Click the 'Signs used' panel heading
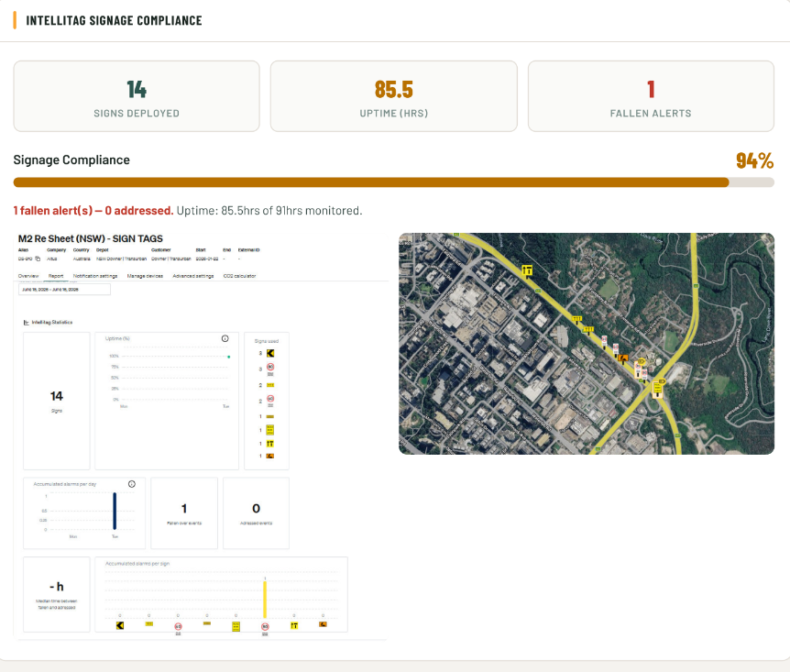 [267, 341]
